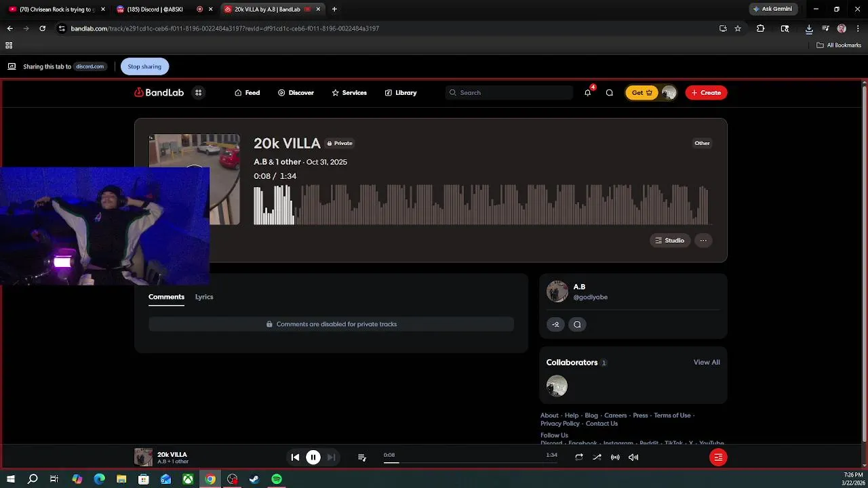Go to the Feed page
Screen dimensions: 868x488
pyautogui.click(x=248, y=93)
